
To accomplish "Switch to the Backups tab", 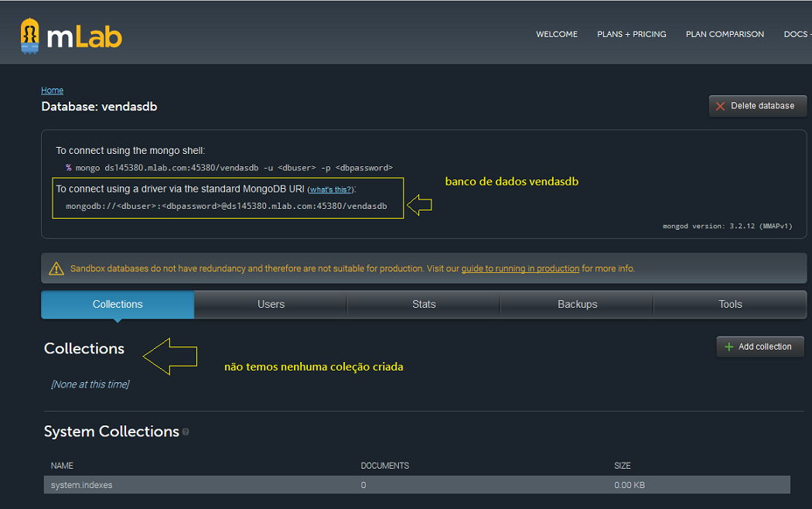I will [577, 305].
